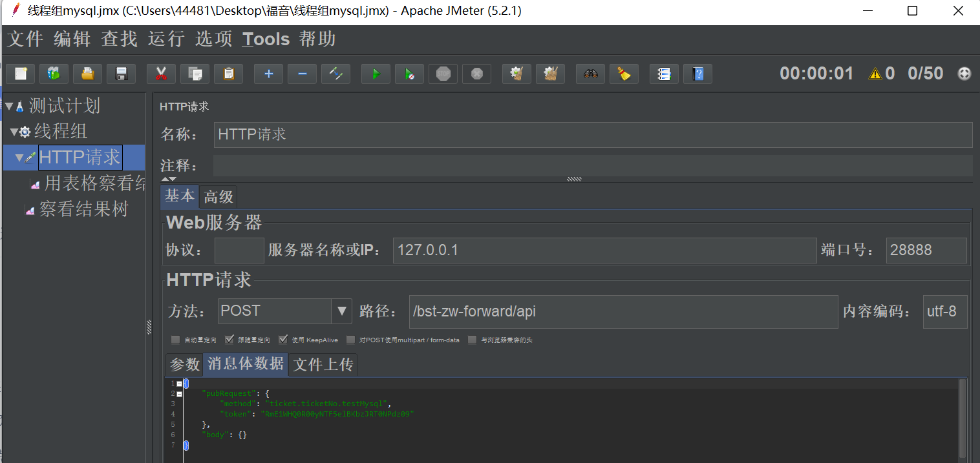Click the 协议 protocol input field
The height and width of the screenshot is (463, 980).
coord(239,250)
